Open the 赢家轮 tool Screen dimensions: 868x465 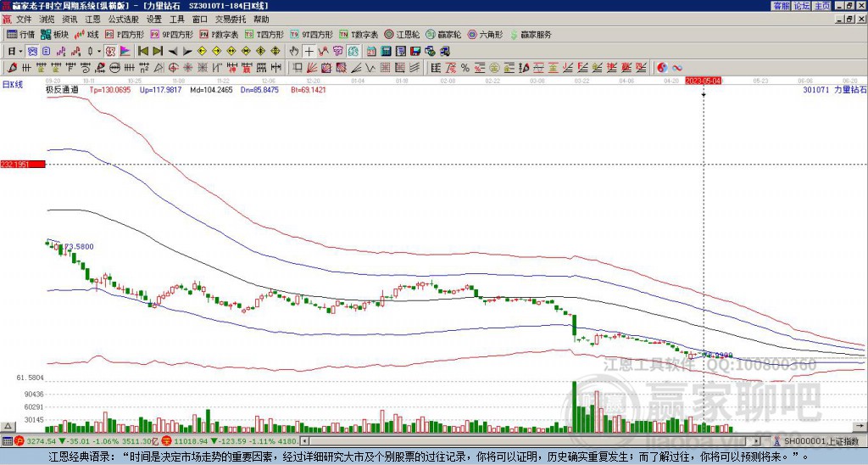click(x=443, y=34)
